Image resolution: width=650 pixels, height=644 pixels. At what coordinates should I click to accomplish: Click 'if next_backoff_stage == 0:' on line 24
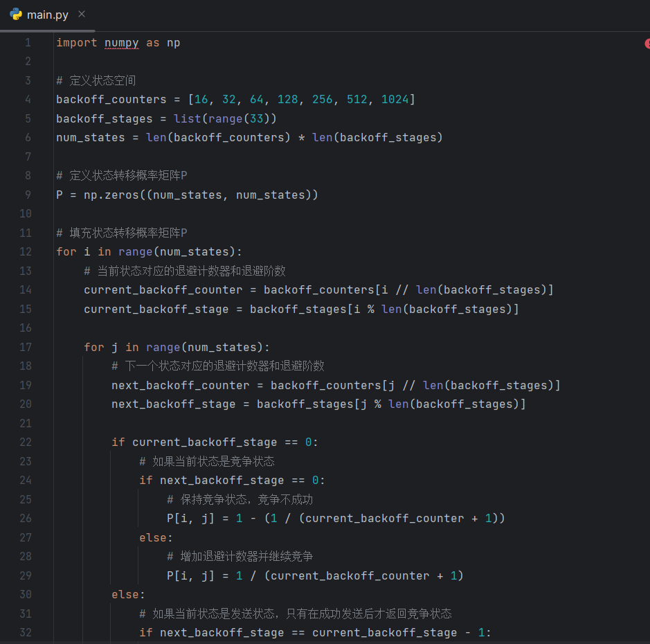(x=232, y=480)
